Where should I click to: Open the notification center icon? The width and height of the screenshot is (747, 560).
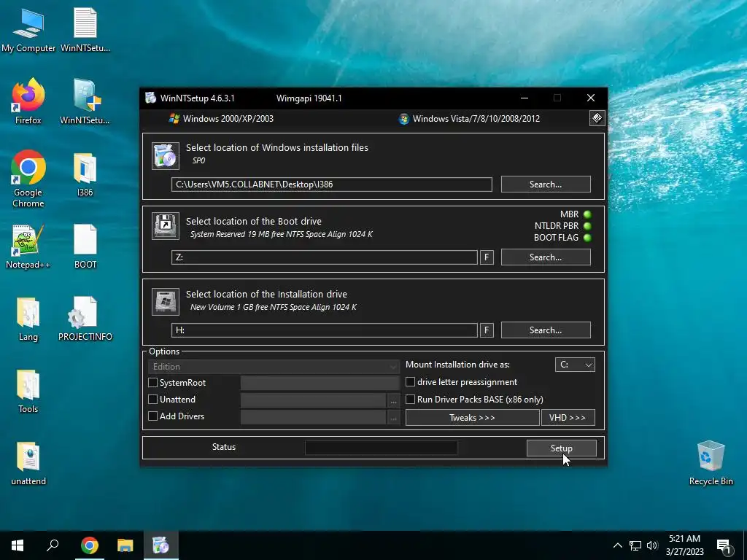[724, 546]
